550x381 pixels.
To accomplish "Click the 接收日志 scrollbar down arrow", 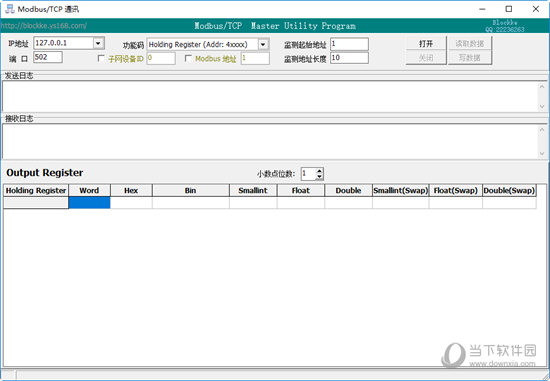I will [542, 153].
